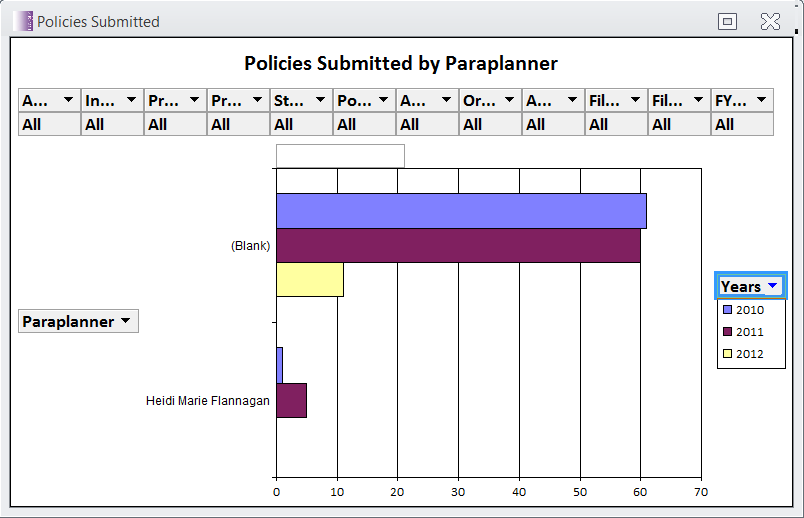Image resolution: width=804 pixels, height=518 pixels.
Task: Expand the "FY..." filter field dropdown
Action: [x=761, y=100]
